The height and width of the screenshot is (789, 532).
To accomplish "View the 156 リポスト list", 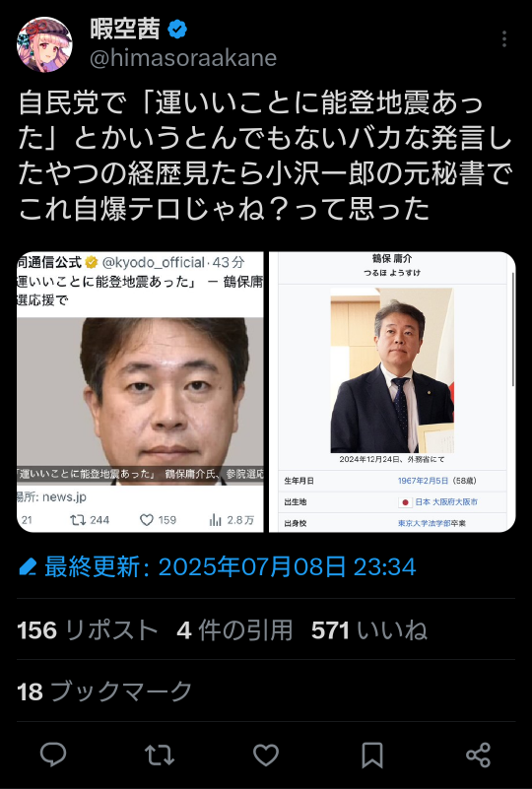I will (88, 630).
